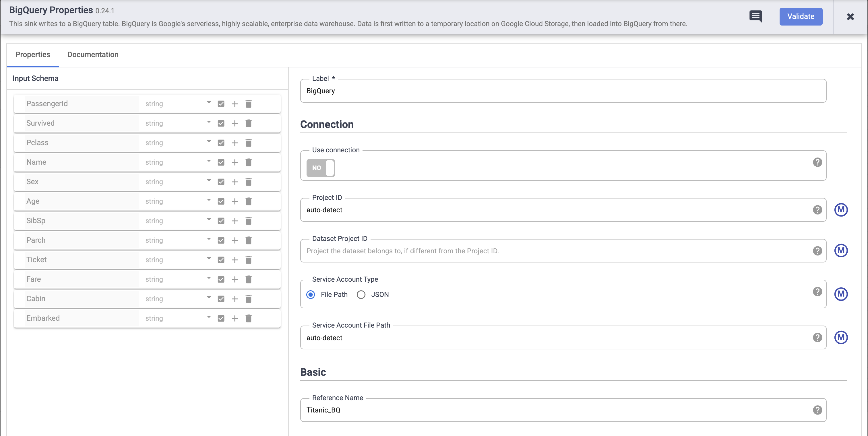Open macro editor for Project ID

pos(841,209)
